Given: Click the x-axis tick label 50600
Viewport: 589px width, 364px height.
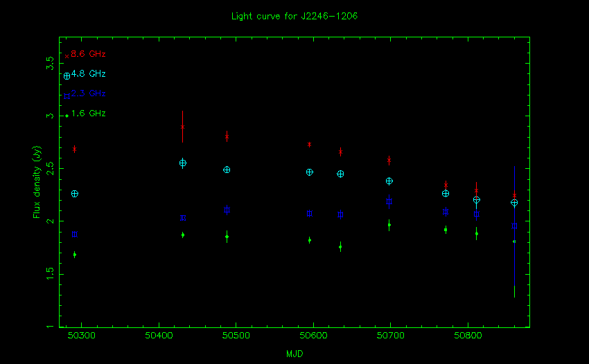Looking at the screenshot, I should 313,336.
